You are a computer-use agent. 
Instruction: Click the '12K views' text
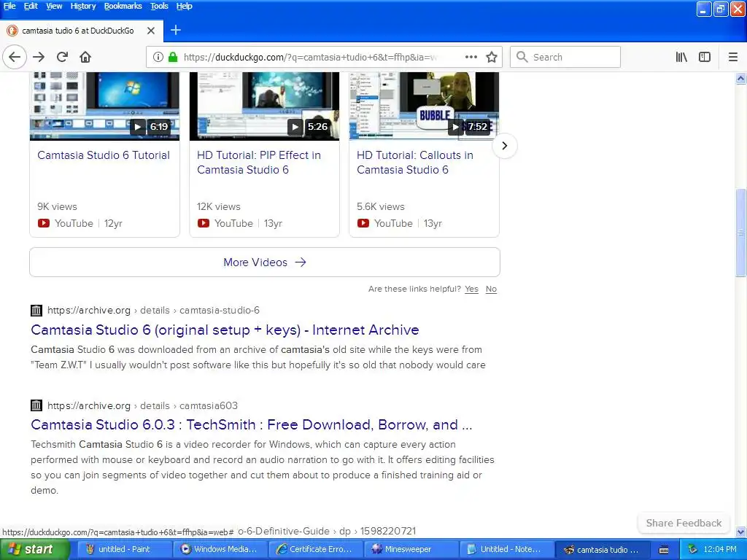[x=219, y=206]
